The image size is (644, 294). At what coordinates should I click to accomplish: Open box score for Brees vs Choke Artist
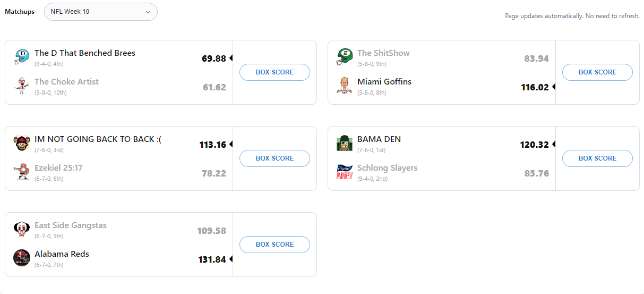[x=274, y=72]
